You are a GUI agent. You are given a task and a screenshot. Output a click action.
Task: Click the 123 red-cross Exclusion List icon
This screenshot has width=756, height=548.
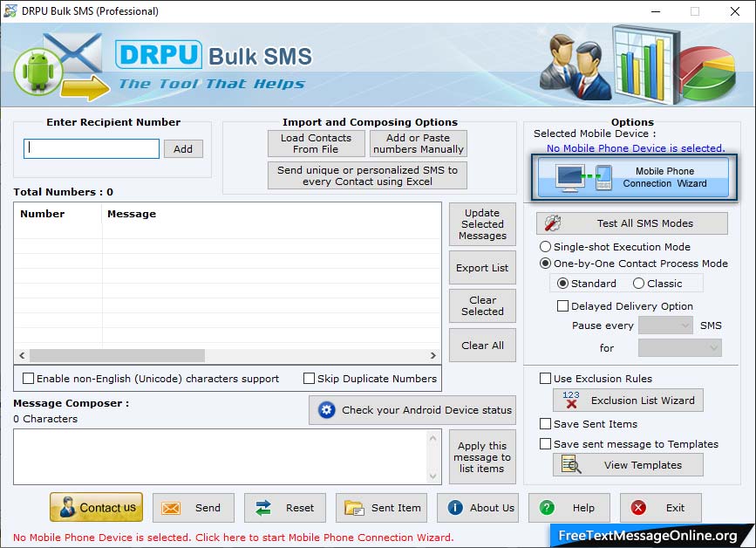coord(571,400)
